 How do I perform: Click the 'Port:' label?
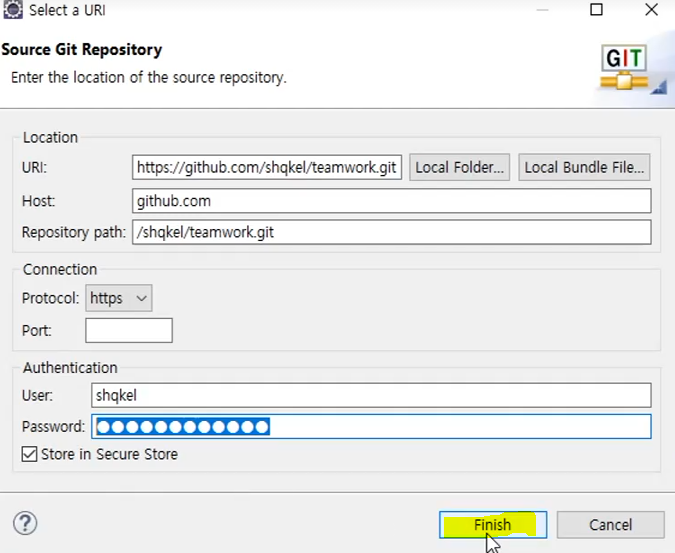37,331
